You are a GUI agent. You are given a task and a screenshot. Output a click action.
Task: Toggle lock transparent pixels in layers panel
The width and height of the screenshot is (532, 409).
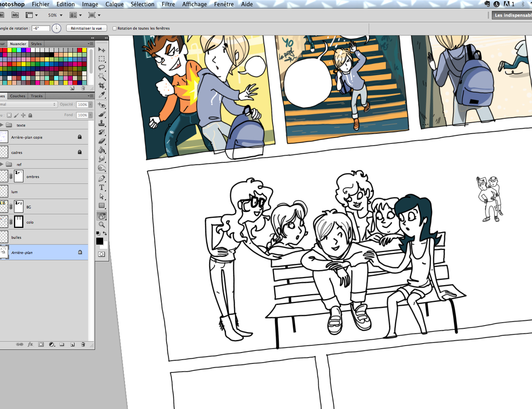(x=9, y=115)
